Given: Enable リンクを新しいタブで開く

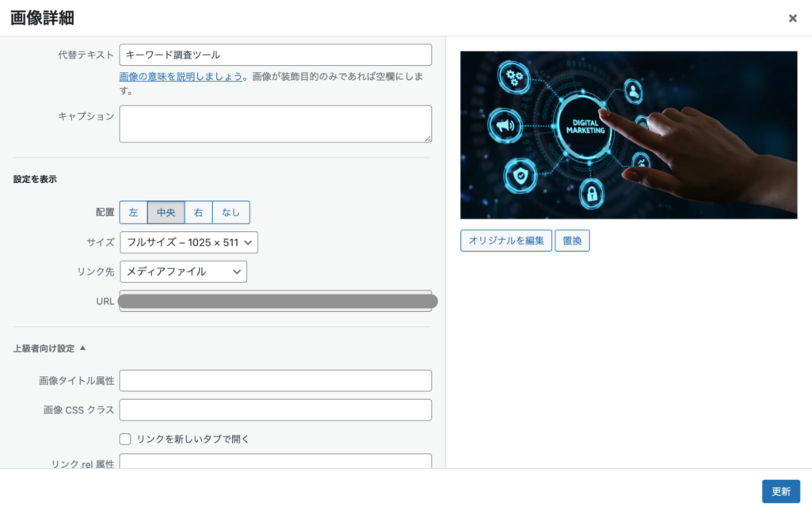Looking at the screenshot, I should click(x=124, y=438).
